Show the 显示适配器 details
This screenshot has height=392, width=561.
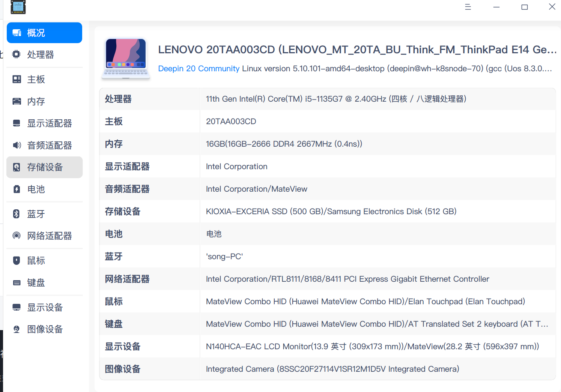(x=44, y=123)
